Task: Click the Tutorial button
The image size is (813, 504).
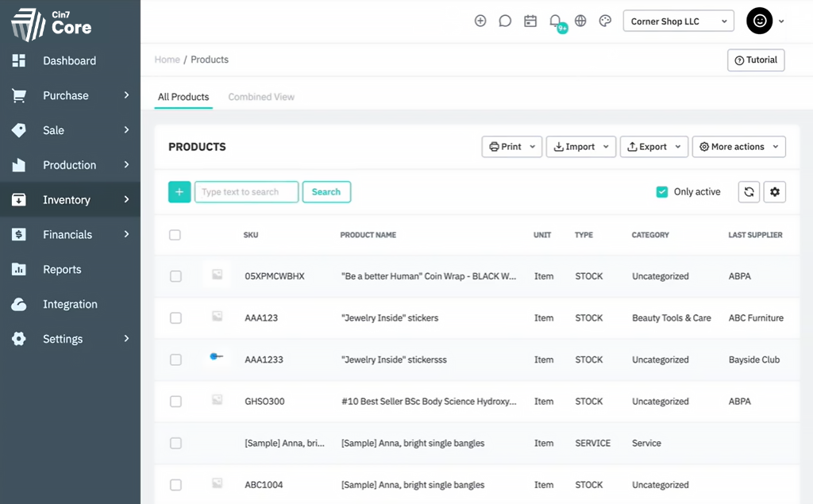Action: [x=756, y=60]
